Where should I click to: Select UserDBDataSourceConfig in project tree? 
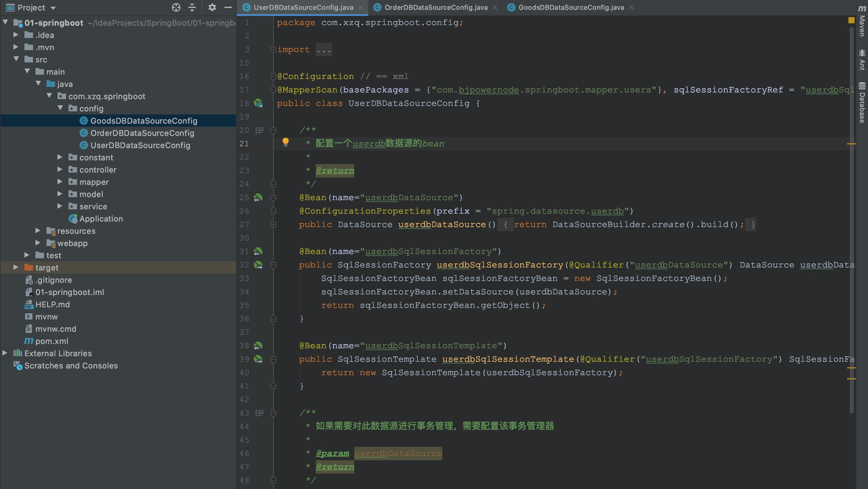140,145
